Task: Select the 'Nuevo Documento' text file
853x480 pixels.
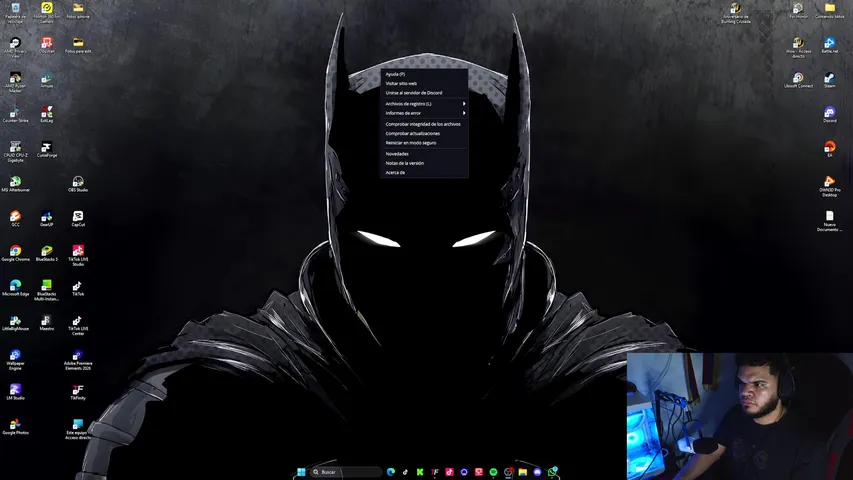Action: pyautogui.click(x=830, y=221)
